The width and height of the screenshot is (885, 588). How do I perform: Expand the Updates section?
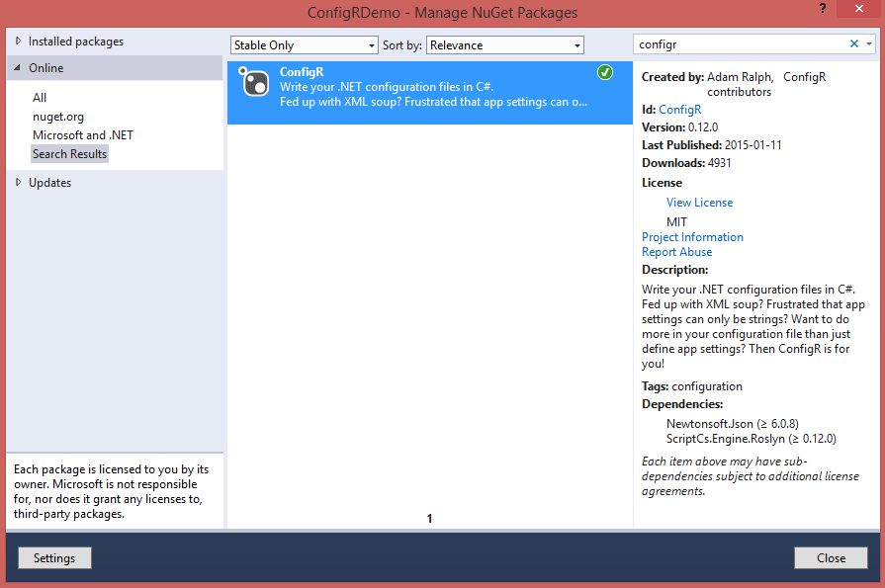pyautogui.click(x=18, y=182)
